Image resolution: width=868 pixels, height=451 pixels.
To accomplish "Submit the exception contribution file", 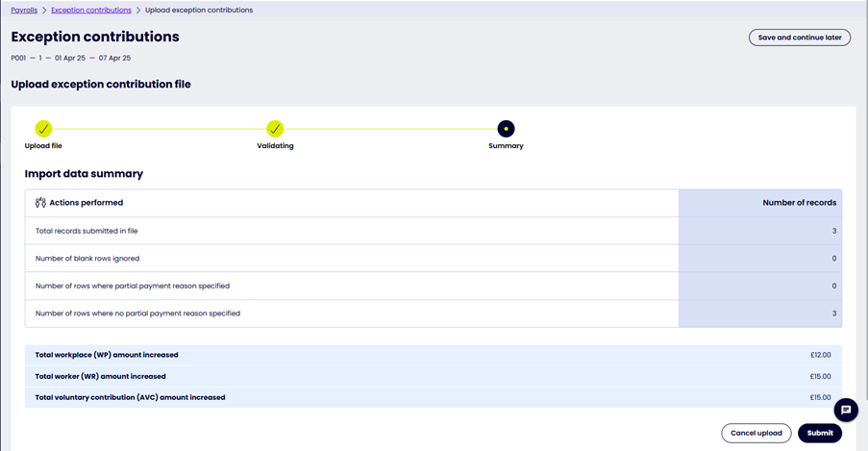I will 819,433.
